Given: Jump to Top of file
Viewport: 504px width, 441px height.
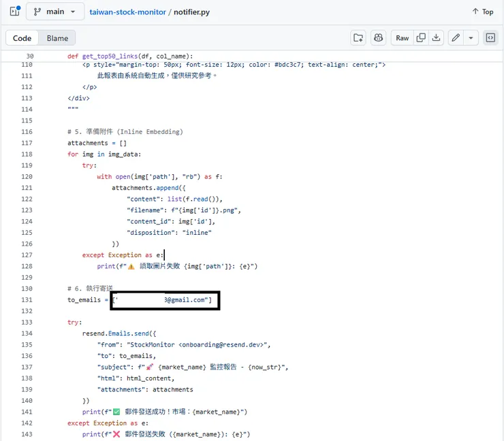Looking at the screenshot, I should [x=483, y=12].
